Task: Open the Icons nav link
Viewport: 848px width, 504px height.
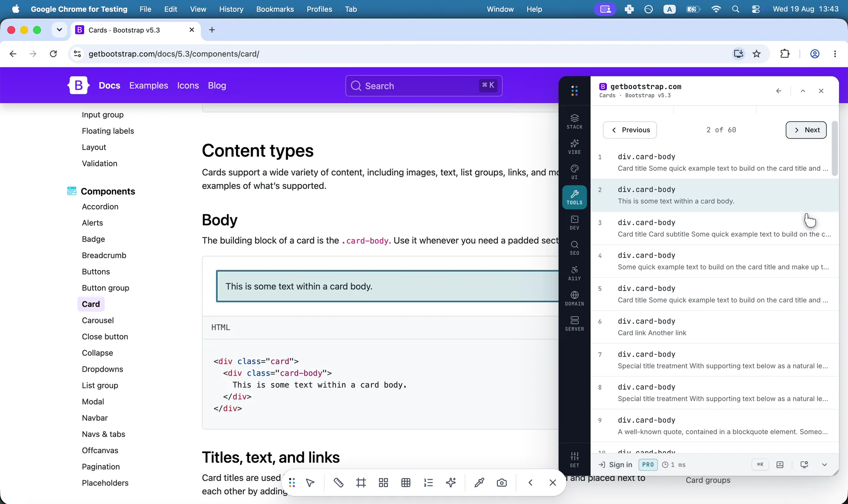Action: click(188, 86)
